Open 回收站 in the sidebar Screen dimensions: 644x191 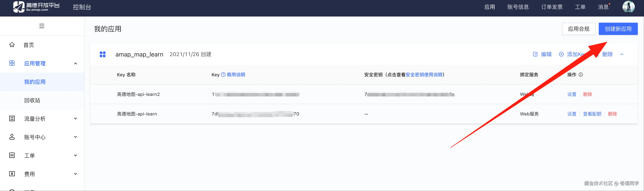click(x=32, y=100)
